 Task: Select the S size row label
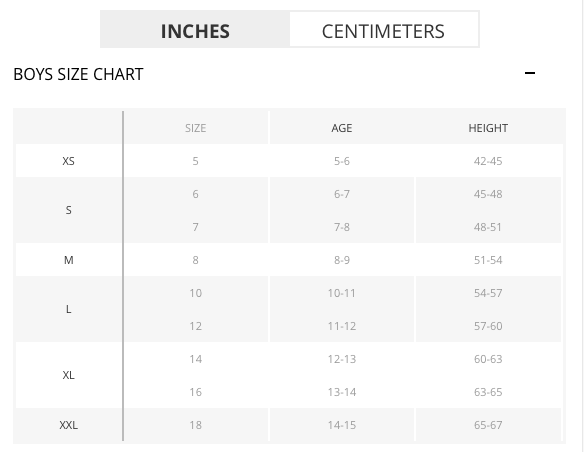coord(69,210)
